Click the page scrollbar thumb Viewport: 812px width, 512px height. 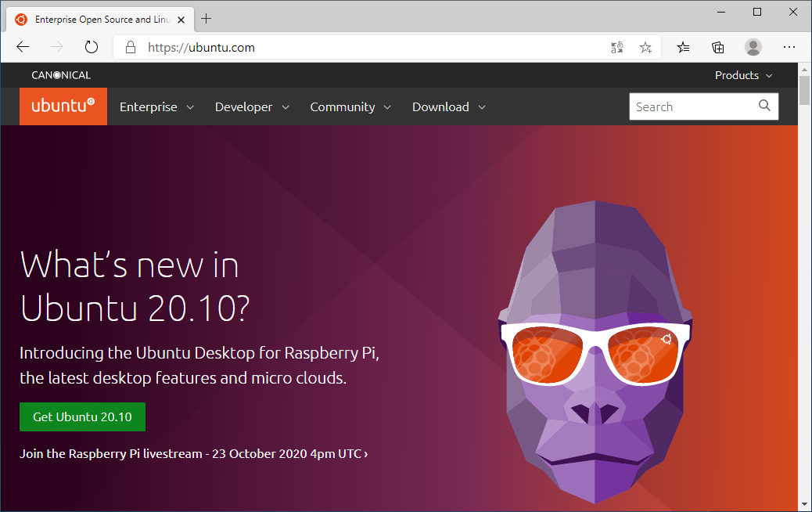[x=804, y=90]
